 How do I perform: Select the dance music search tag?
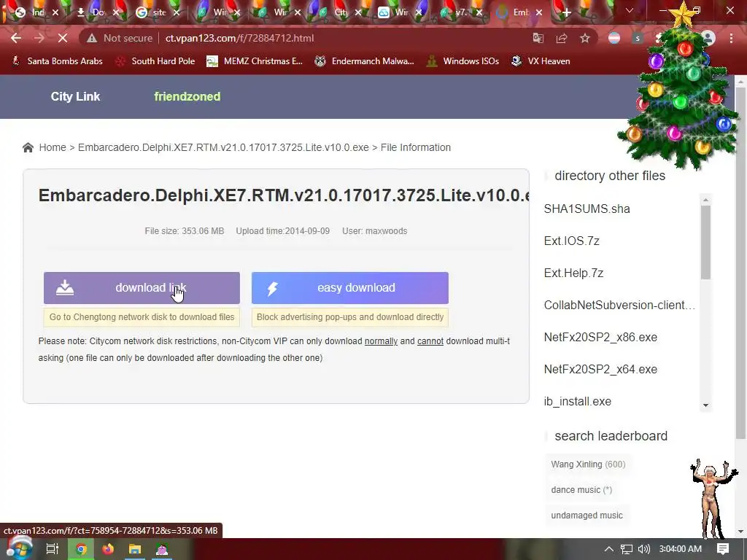(x=581, y=489)
